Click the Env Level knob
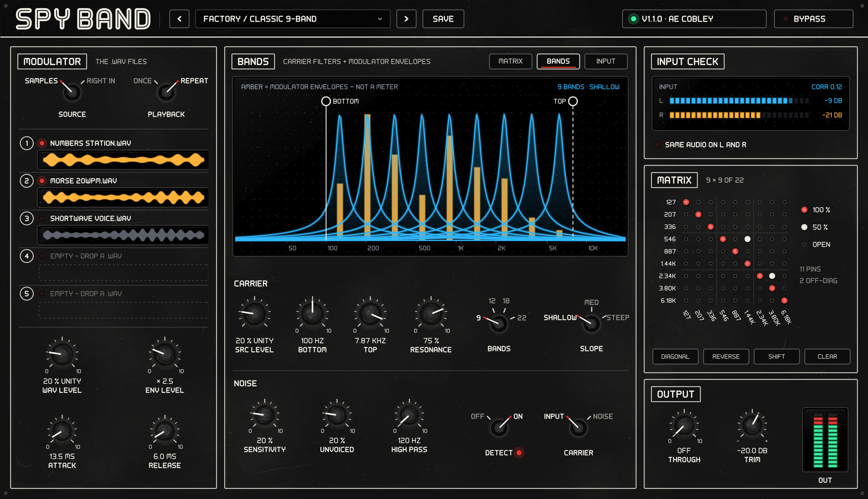868x499 pixels. 165,354
